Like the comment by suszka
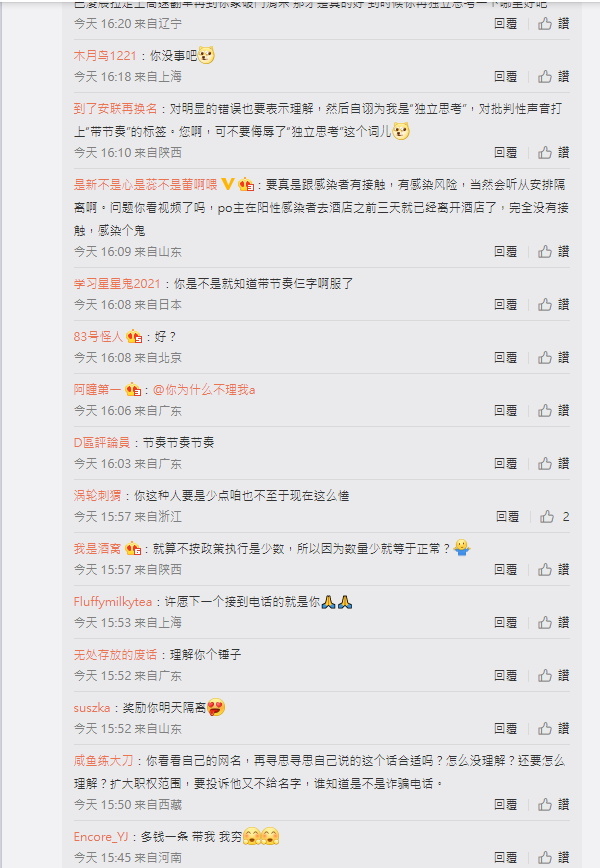This screenshot has height=868, width=600. [x=553, y=728]
